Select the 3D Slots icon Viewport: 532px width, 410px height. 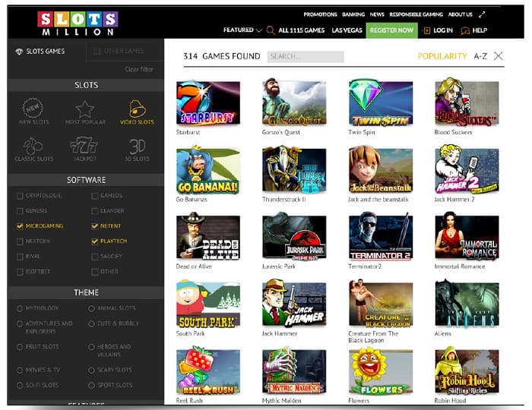click(137, 147)
